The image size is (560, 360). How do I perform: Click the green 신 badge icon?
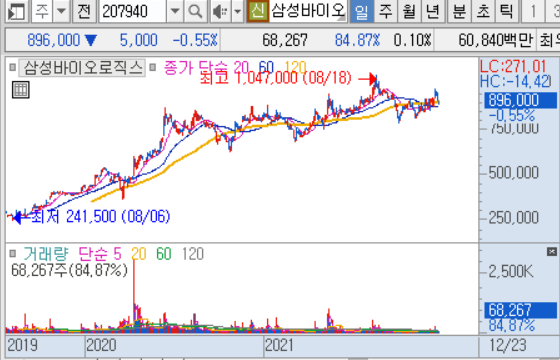tap(257, 11)
